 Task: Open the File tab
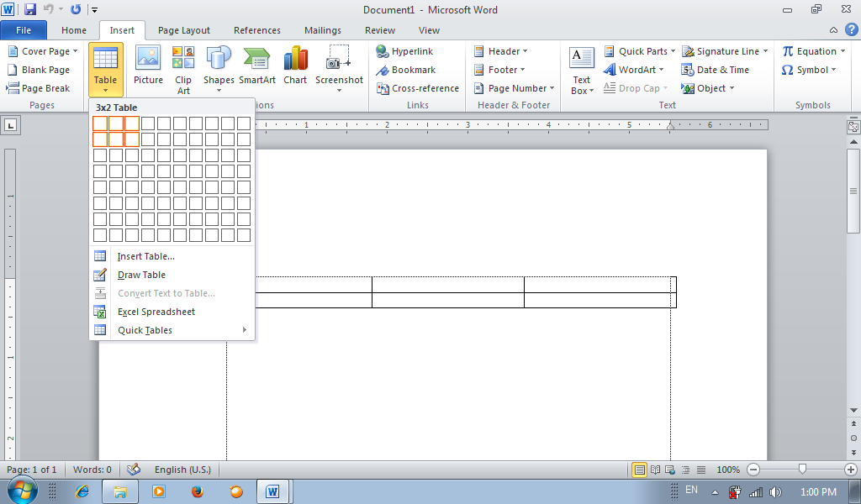point(24,30)
